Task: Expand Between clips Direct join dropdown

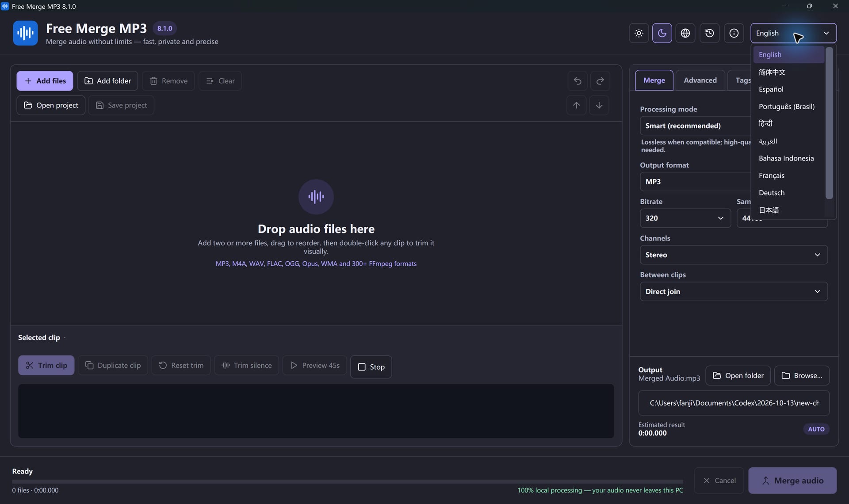Action: [734, 292]
